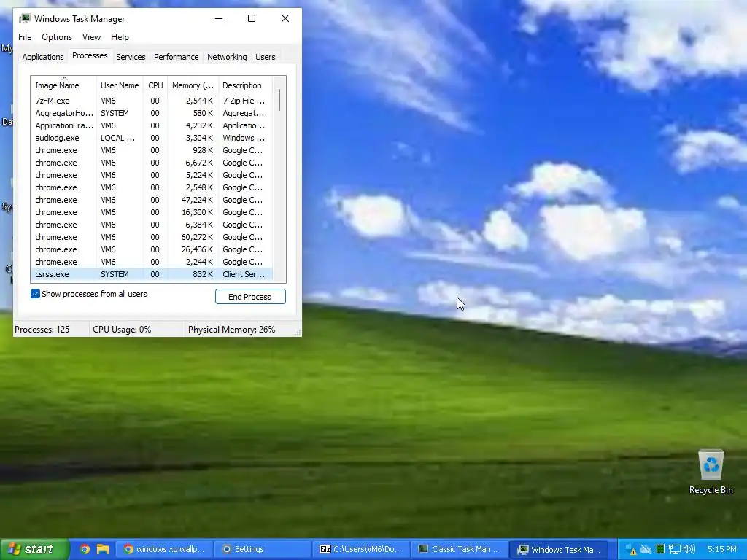Click the green CPU meter tray icon
The height and width of the screenshot is (560, 747).
click(659, 549)
